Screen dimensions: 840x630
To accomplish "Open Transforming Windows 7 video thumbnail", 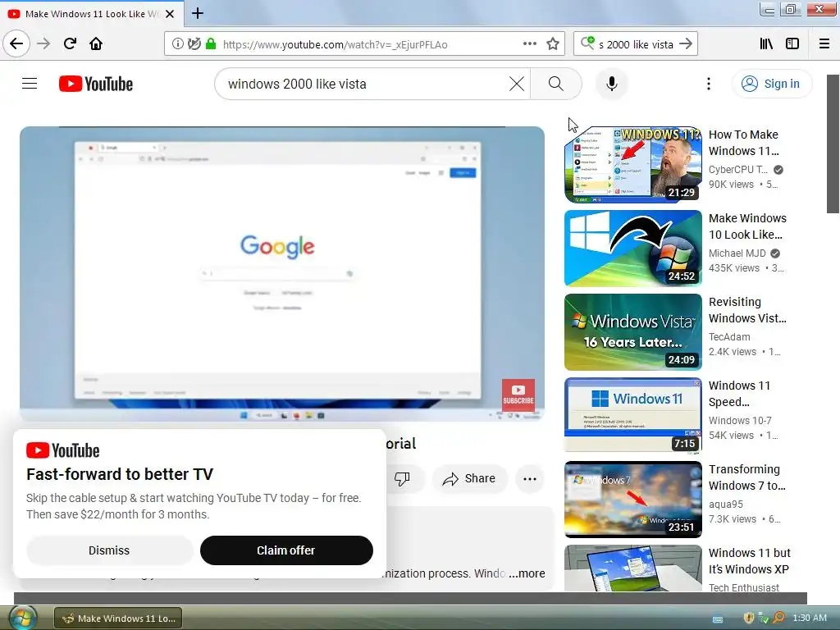I will click(632, 499).
